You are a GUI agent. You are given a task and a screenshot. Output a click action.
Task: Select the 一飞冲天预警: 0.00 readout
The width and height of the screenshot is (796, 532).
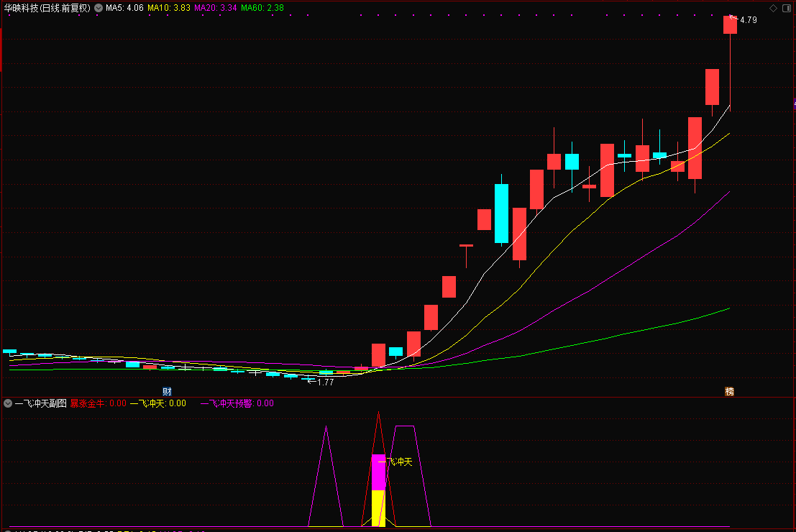pos(237,403)
